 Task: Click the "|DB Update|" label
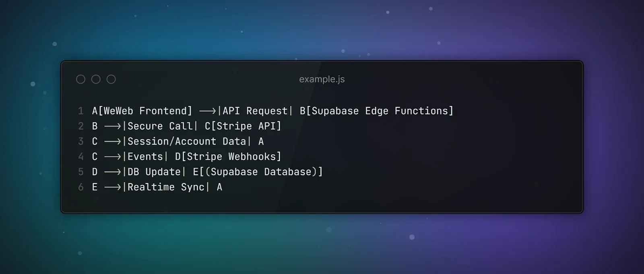click(154, 172)
